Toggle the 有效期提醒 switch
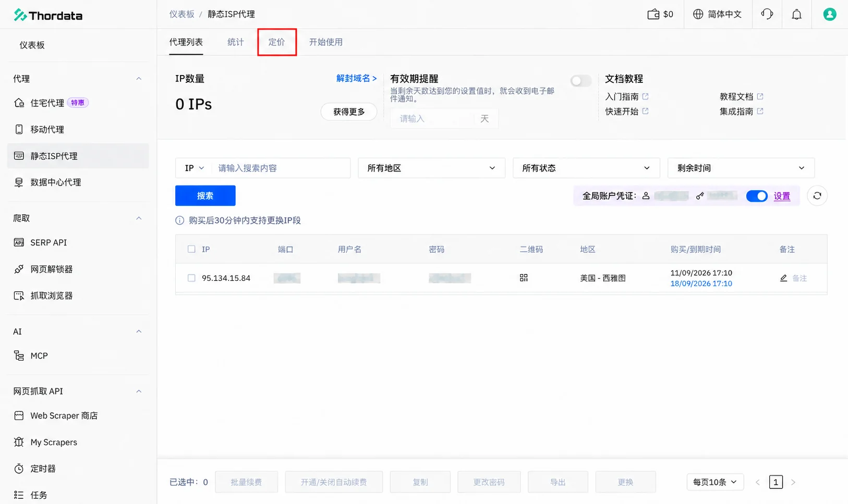The width and height of the screenshot is (848, 504). (580, 81)
